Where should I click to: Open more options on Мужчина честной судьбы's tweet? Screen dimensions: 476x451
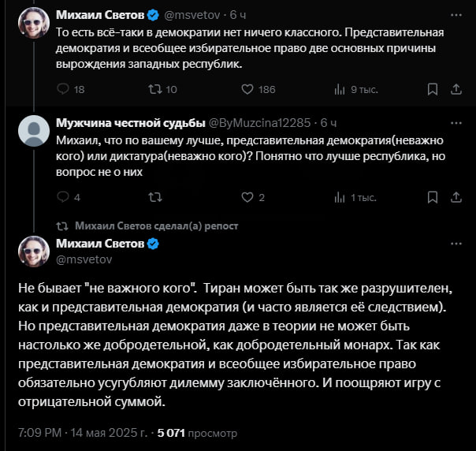point(456,122)
